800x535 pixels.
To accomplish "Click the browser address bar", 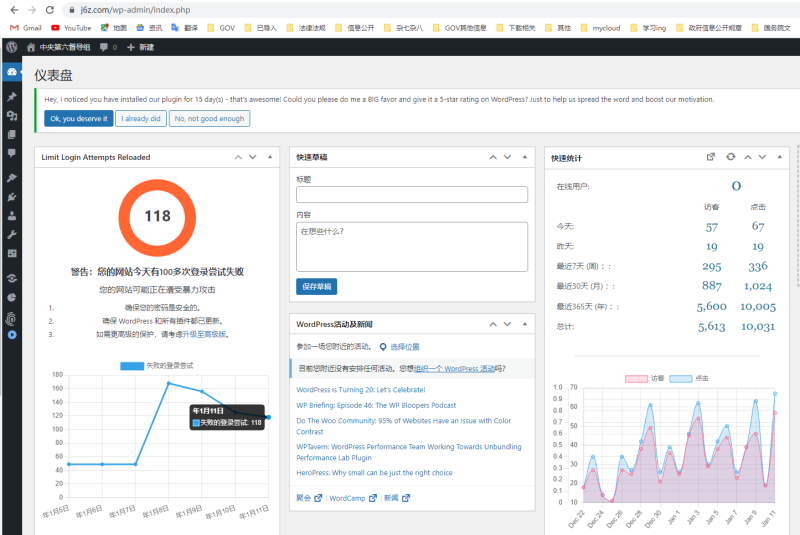I will (429, 10).
